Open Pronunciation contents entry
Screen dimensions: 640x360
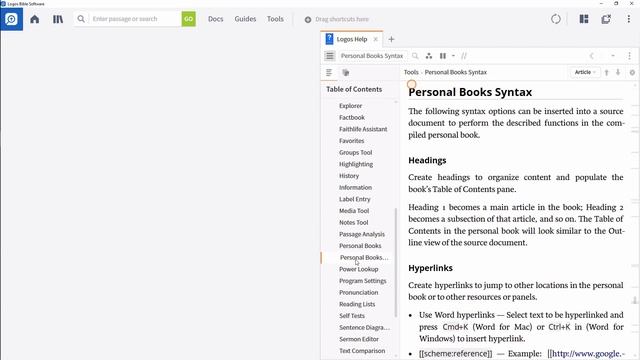(x=358, y=293)
